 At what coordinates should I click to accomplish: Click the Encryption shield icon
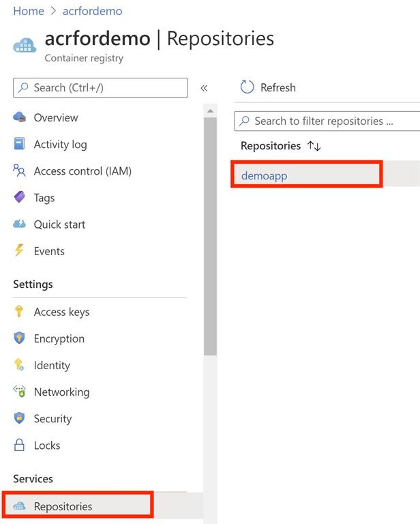pyautogui.click(x=19, y=338)
